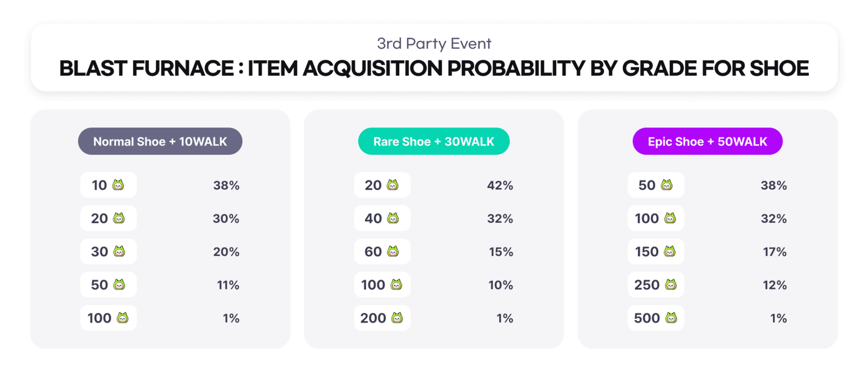Click the Normal Shoe + 10WALK badge

(x=160, y=141)
